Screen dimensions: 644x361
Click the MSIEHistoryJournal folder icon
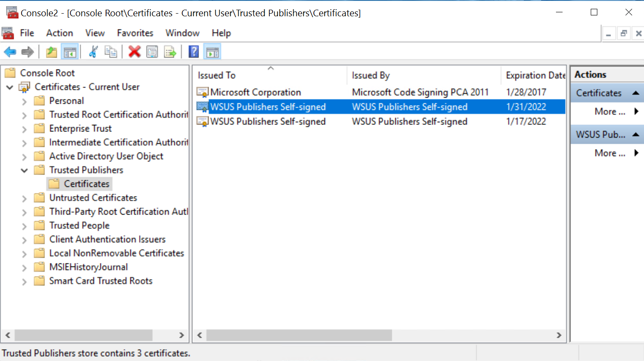(x=39, y=267)
